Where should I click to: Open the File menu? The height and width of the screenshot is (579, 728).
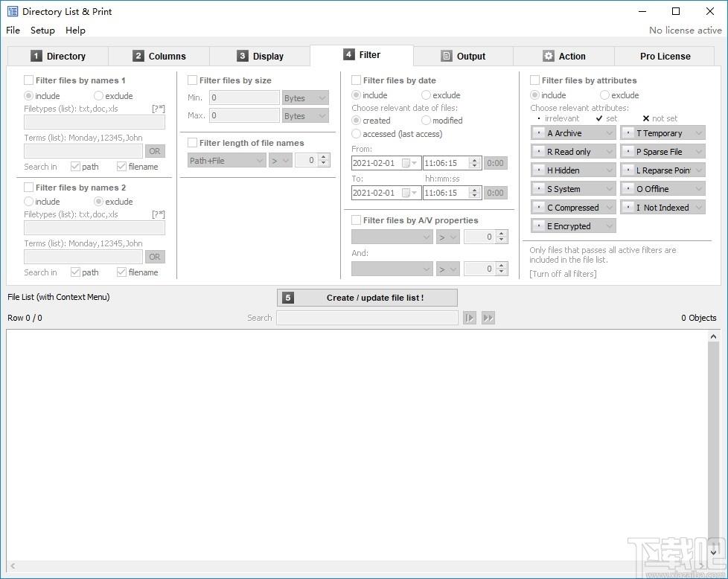[13, 31]
